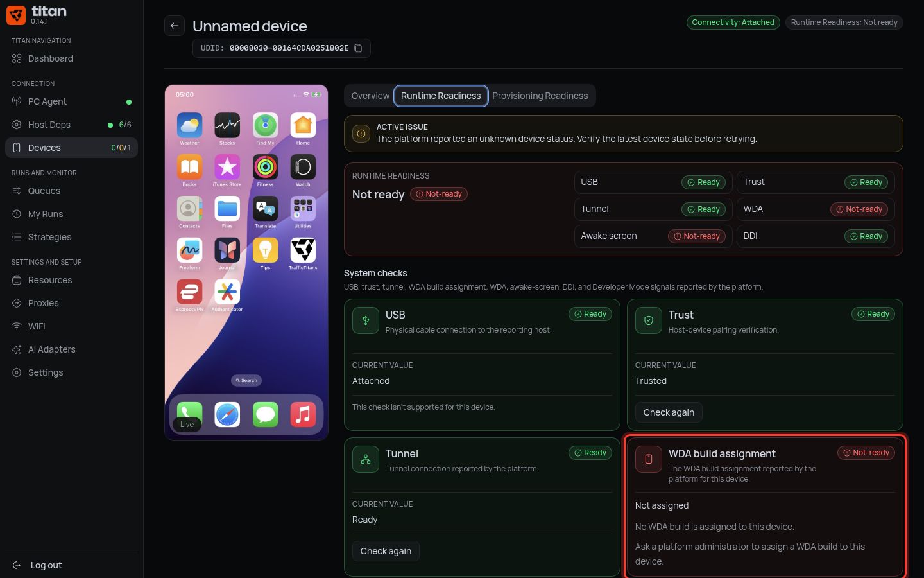Go back using the arrow button
Viewport: 924px width, 578px height.
pos(175,26)
